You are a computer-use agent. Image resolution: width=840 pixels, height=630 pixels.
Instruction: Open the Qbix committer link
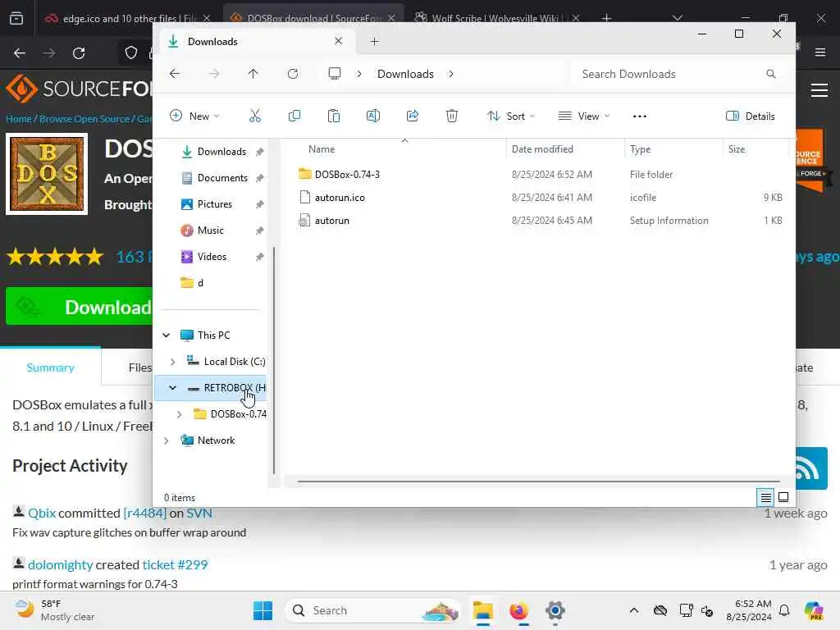[42, 513]
